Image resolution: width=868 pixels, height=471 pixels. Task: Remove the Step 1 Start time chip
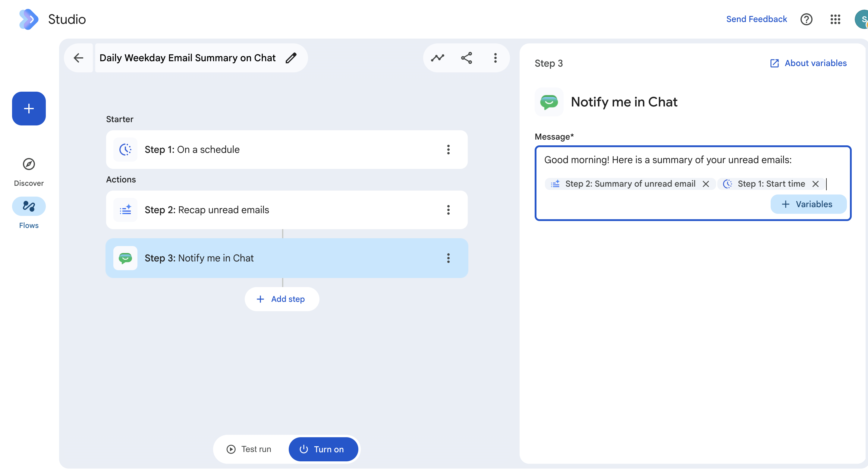816,184
